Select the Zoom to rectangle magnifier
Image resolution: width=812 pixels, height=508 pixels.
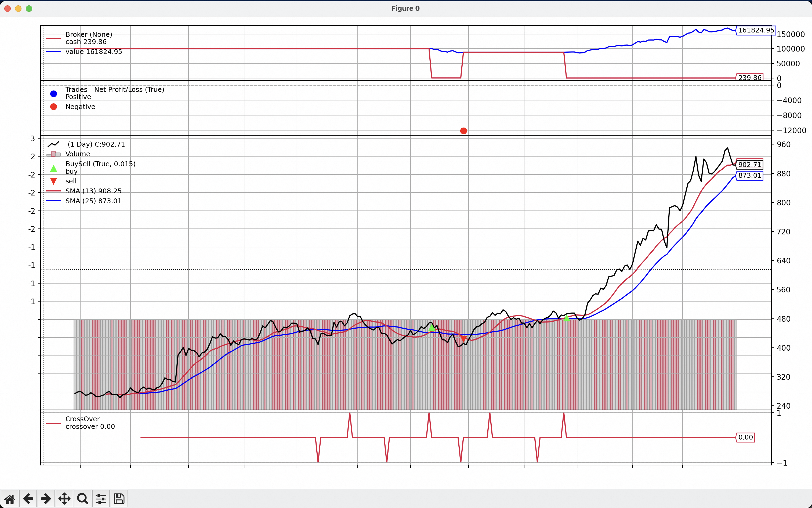click(82, 499)
